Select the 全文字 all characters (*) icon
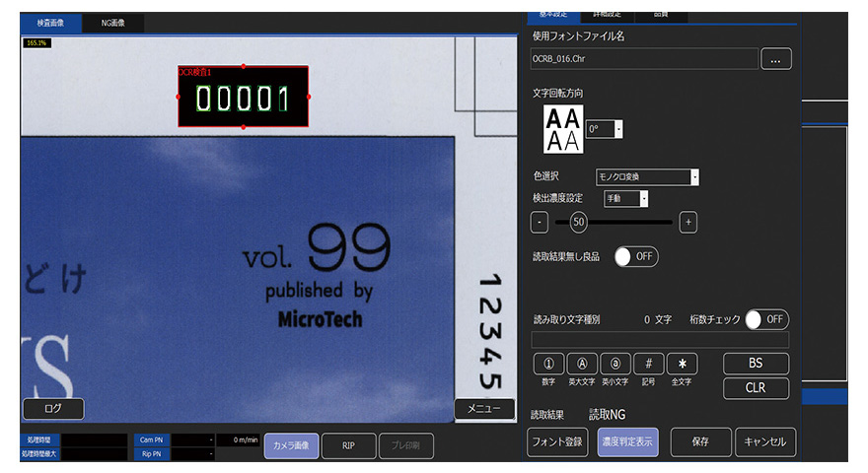Image resolution: width=868 pixels, height=473 pixels. (x=682, y=364)
